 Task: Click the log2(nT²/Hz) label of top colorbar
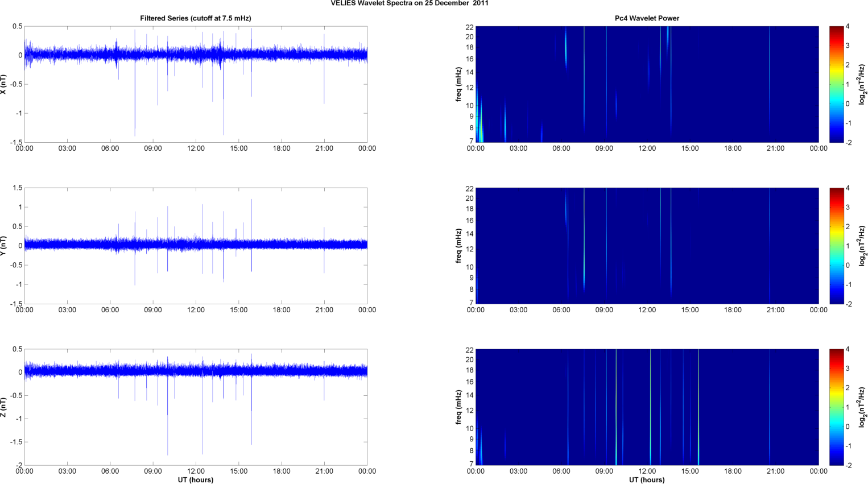pyautogui.click(x=862, y=84)
